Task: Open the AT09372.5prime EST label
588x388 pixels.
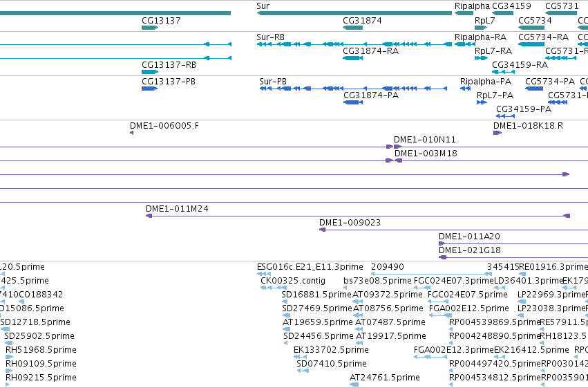Action: (388, 295)
